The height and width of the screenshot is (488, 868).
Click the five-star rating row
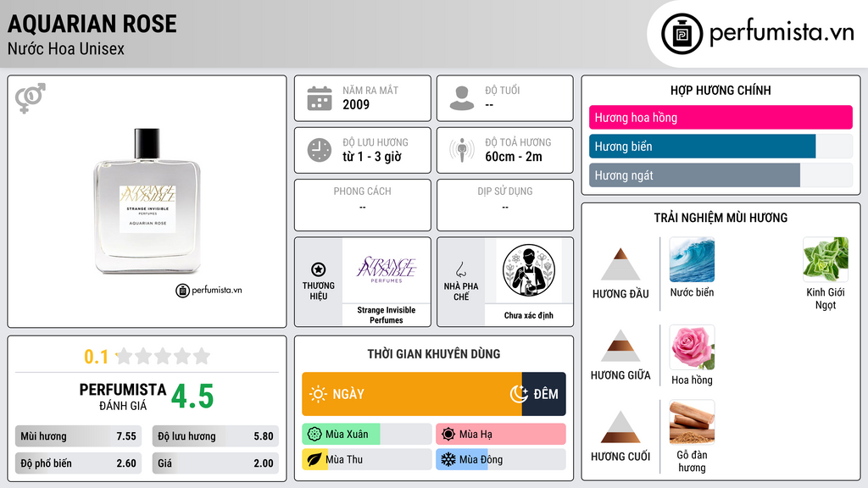[164, 357]
